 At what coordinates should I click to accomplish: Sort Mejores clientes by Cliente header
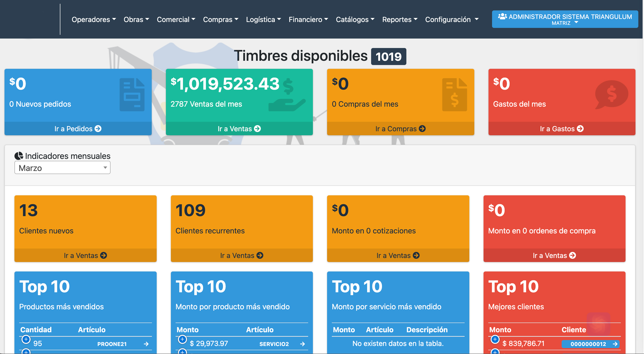click(x=574, y=329)
